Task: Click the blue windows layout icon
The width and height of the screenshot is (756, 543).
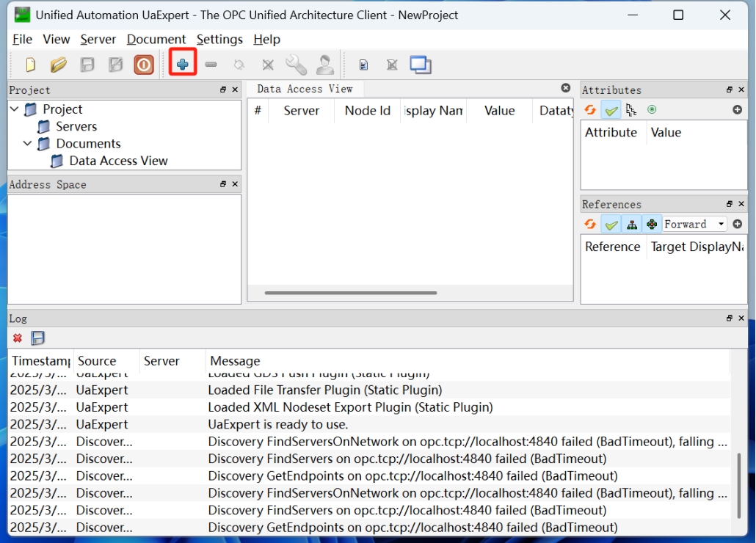Action: 421,65
